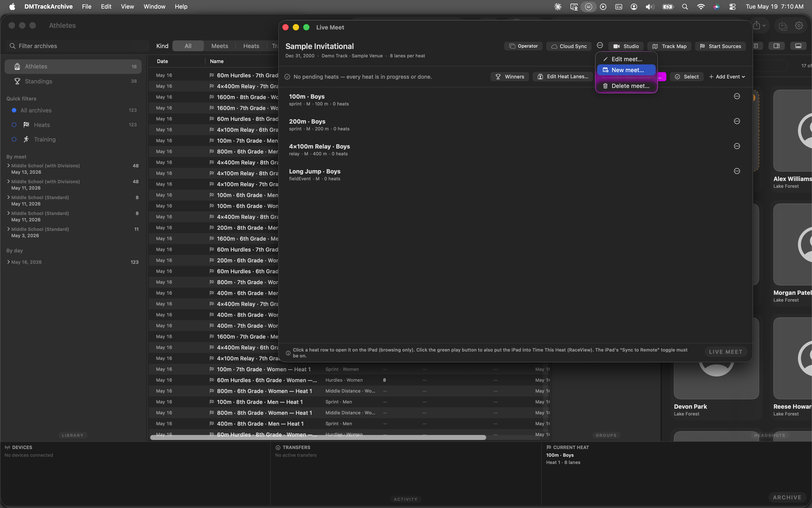Toggle the bottom panel layout icon

[x=798, y=46]
